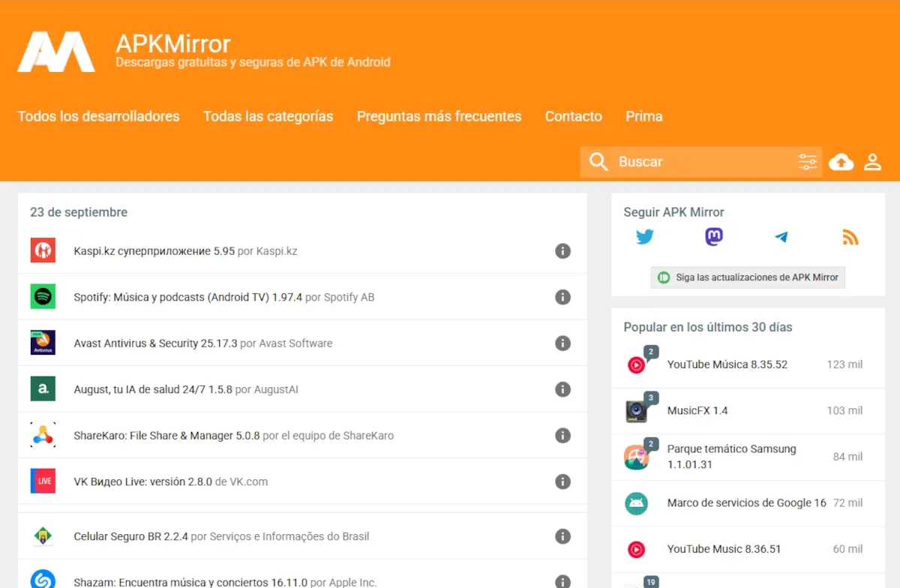Screen dimensions: 900x588
Task: Open August, tu IA de salud link
Action: (x=153, y=390)
